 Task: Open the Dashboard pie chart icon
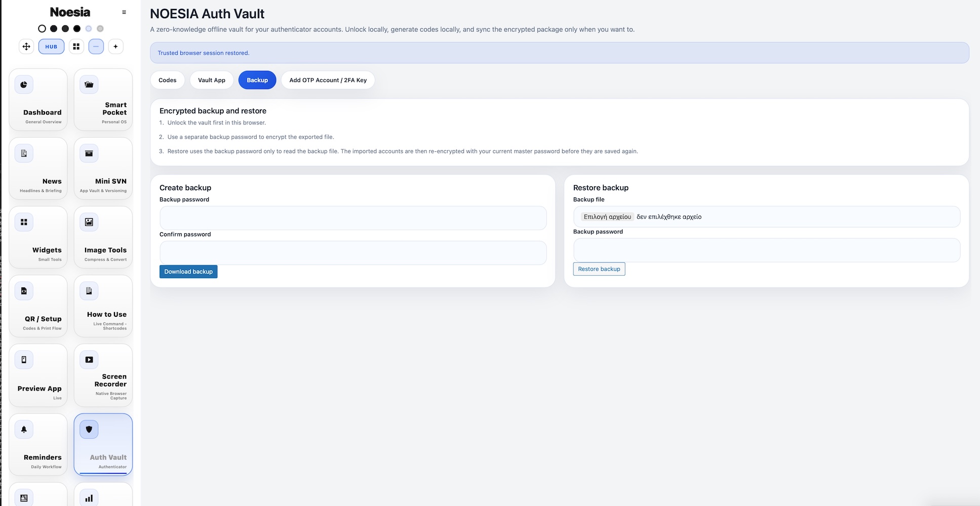tap(24, 85)
